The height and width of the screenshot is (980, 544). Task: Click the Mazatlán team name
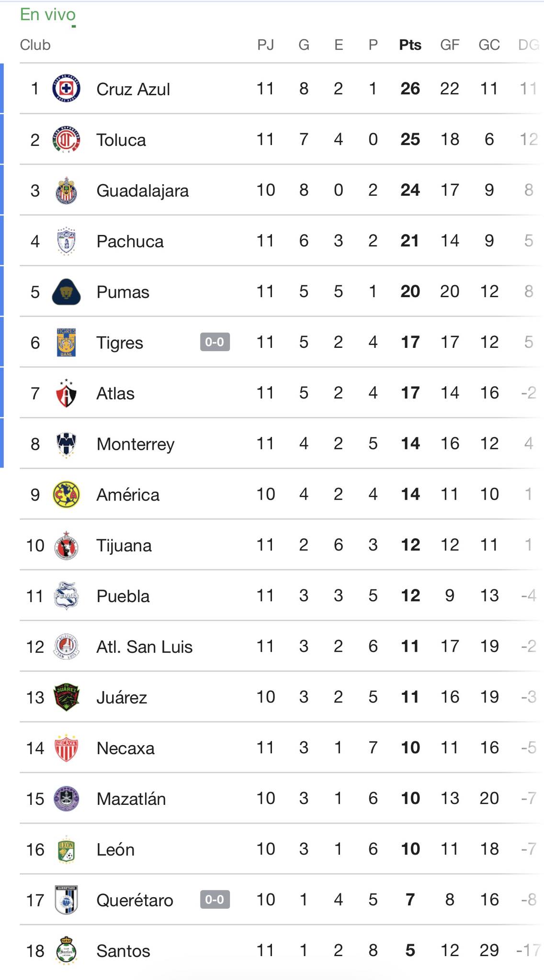131,799
